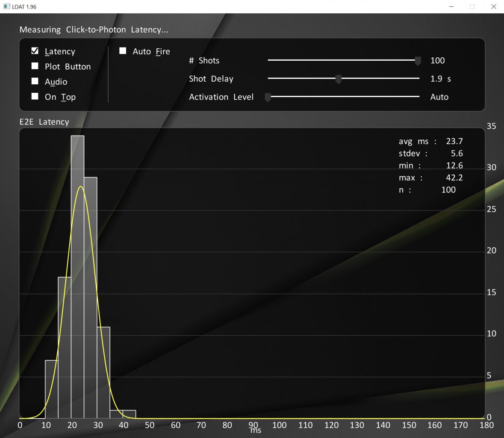Turn on the Audio checkbox
The image size is (504, 438).
click(35, 81)
